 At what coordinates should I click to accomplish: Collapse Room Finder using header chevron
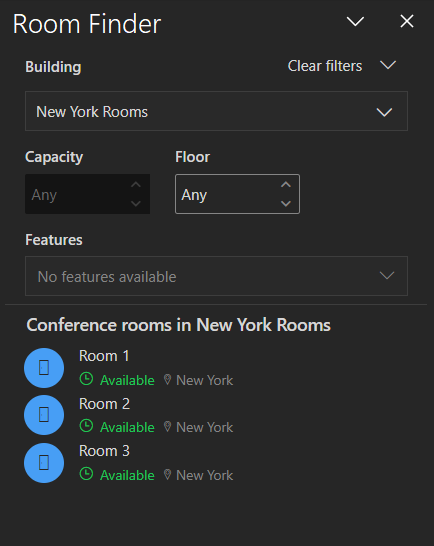pyautogui.click(x=355, y=22)
